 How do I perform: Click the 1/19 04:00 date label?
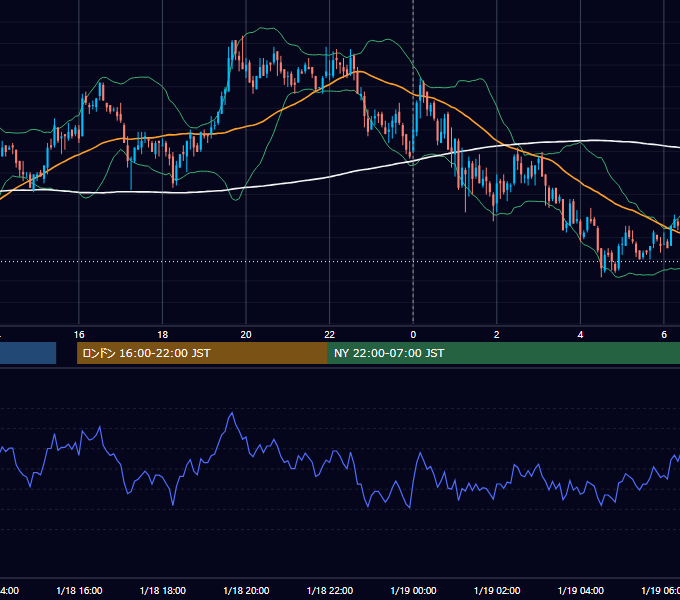pyautogui.click(x=581, y=590)
